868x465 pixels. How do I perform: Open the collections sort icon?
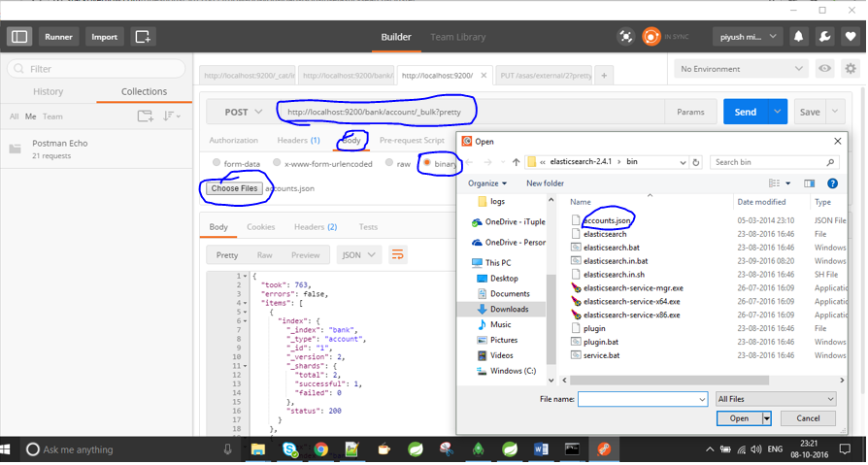coord(171,116)
